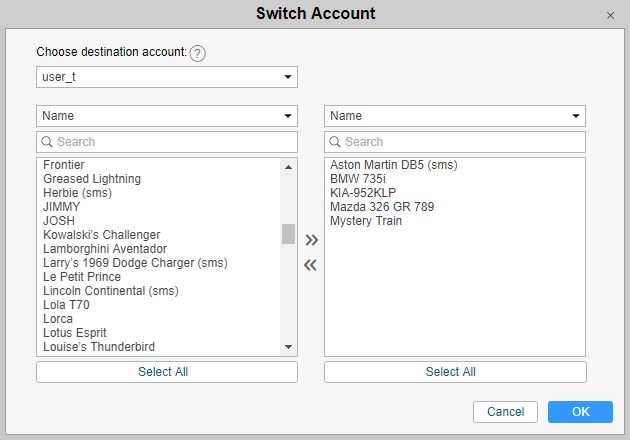
Task: Click the Cancel button
Action: pos(505,412)
